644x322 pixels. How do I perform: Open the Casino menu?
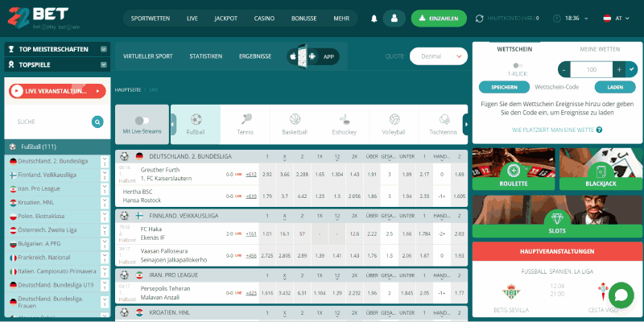(264, 19)
